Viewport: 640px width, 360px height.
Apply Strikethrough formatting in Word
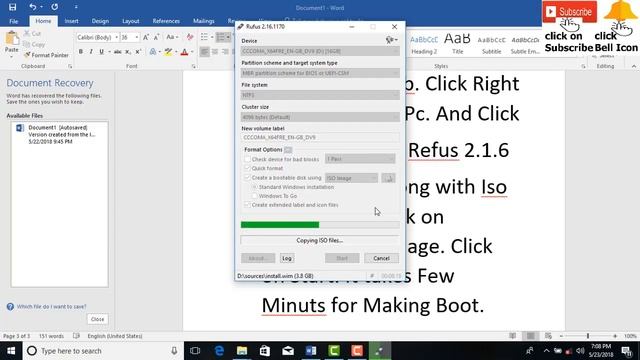tap(118, 52)
